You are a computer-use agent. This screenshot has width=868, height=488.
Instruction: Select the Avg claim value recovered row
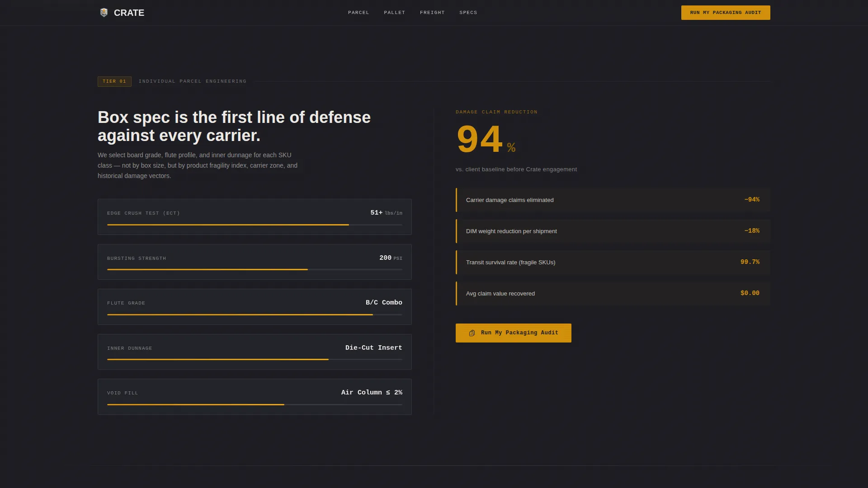coord(613,293)
